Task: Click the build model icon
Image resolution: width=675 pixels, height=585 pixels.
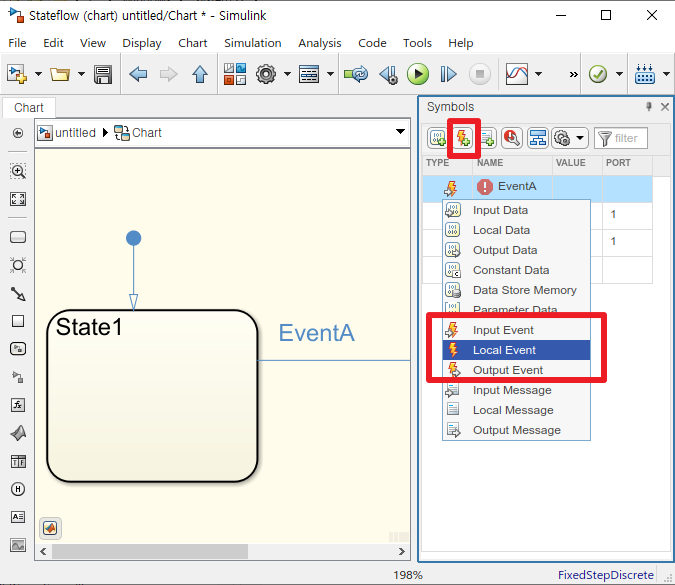Action: tap(645, 74)
